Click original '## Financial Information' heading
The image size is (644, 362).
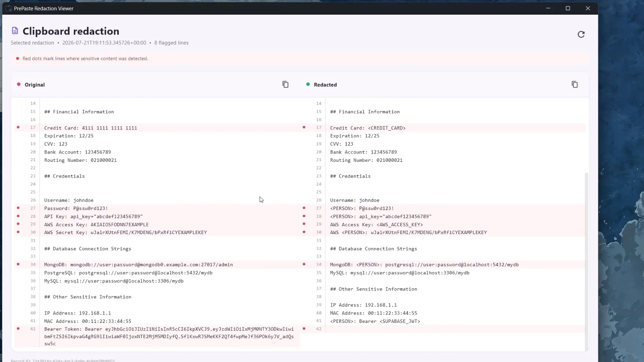point(79,112)
